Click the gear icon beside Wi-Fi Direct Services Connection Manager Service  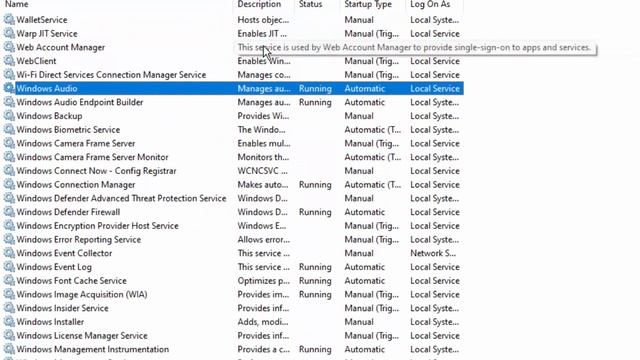tap(9, 75)
